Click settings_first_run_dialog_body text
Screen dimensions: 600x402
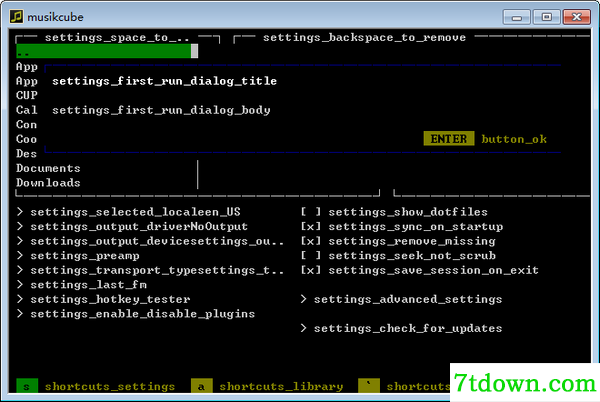click(x=161, y=110)
